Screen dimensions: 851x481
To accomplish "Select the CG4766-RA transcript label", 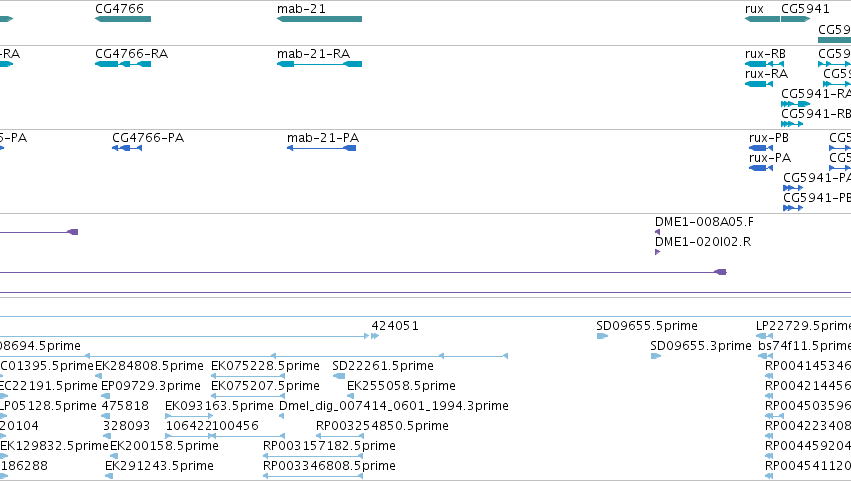I will click(x=131, y=54).
